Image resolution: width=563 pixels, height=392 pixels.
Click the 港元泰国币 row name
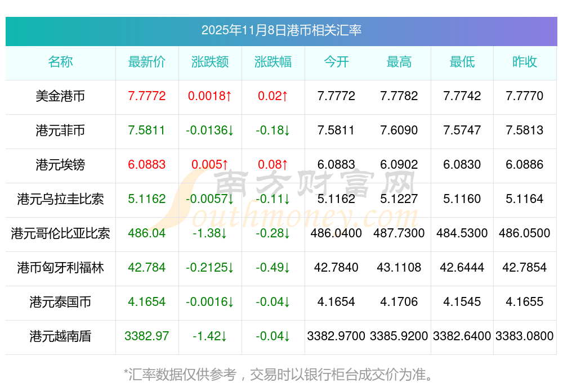pyautogui.click(x=60, y=302)
